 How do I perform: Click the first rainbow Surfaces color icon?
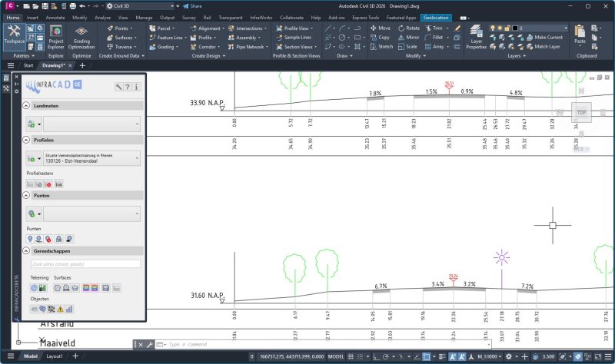tap(86, 288)
